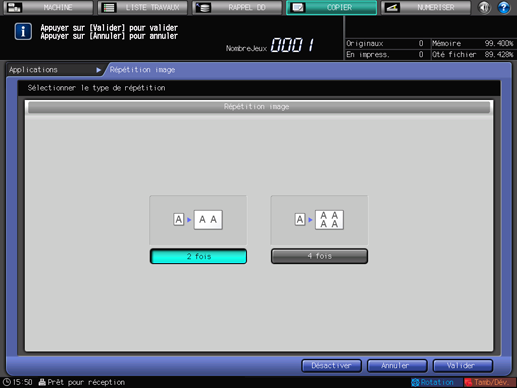The height and width of the screenshot is (388, 517).
Task: Select the COPIER tab
Action: [x=331, y=7]
